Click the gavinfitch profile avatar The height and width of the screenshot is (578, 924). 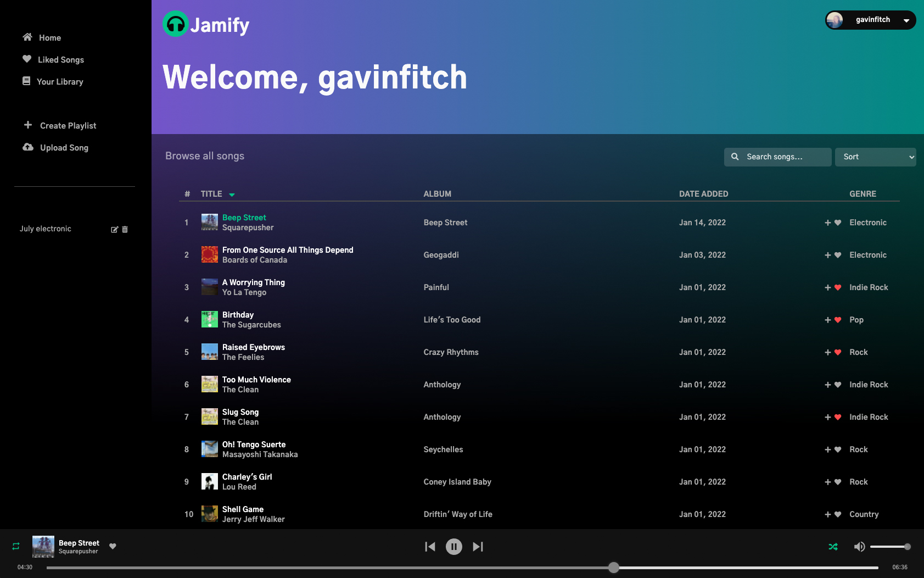click(835, 20)
